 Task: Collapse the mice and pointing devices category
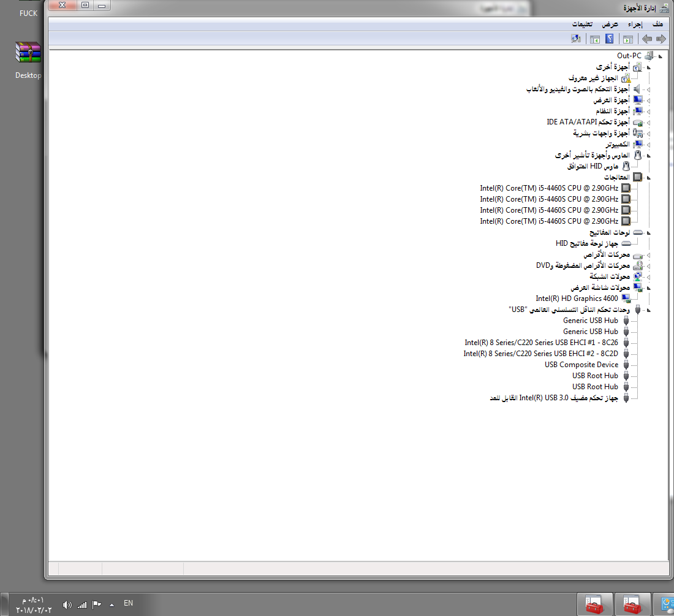(x=649, y=155)
